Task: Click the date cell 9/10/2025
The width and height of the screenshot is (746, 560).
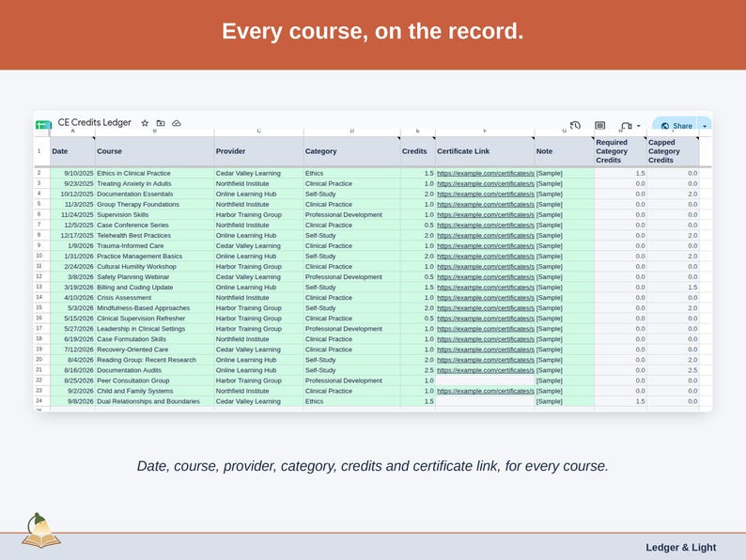Action: coord(72,173)
